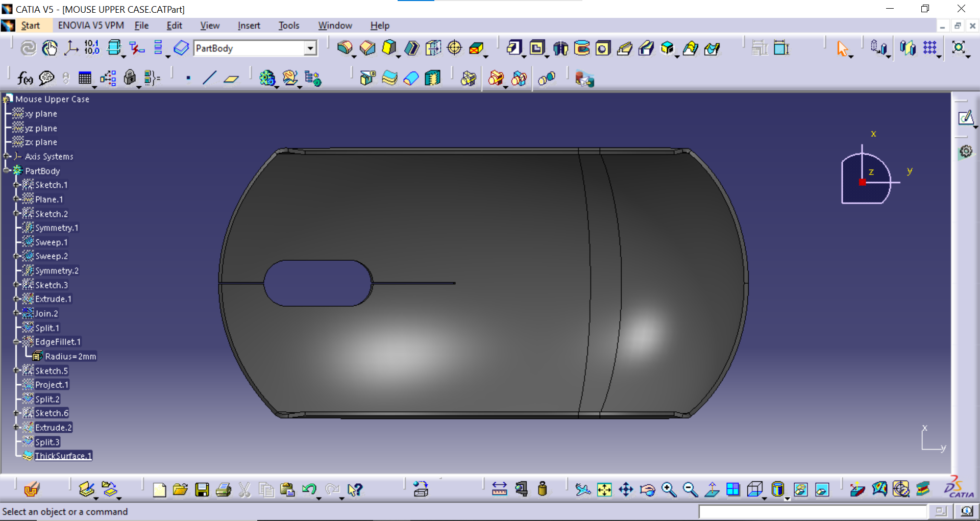
Task: Expand the Sketch.1 tree node
Action: coord(16,185)
